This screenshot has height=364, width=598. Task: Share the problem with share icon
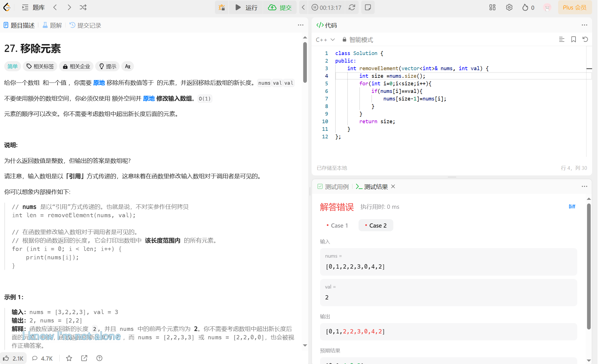pyautogui.click(x=84, y=358)
